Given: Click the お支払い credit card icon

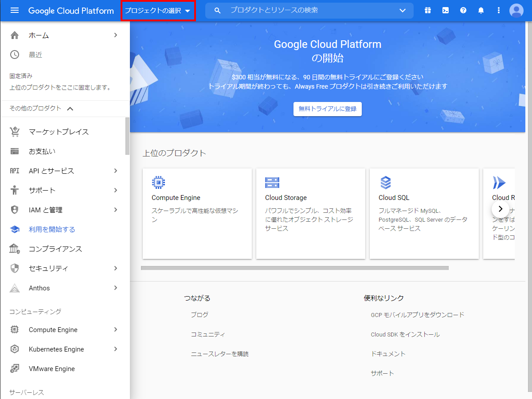Looking at the screenshot, I should click(x=15, y=151).
